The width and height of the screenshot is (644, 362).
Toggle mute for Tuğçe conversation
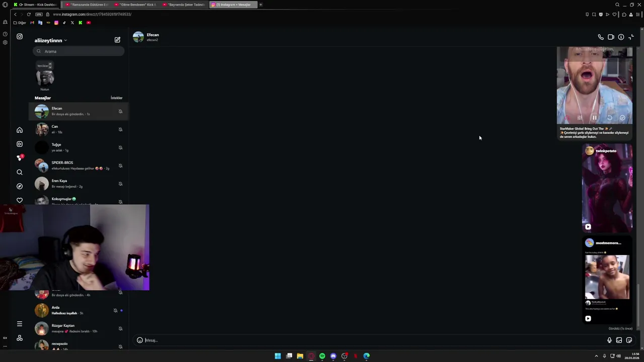[120, 148]
